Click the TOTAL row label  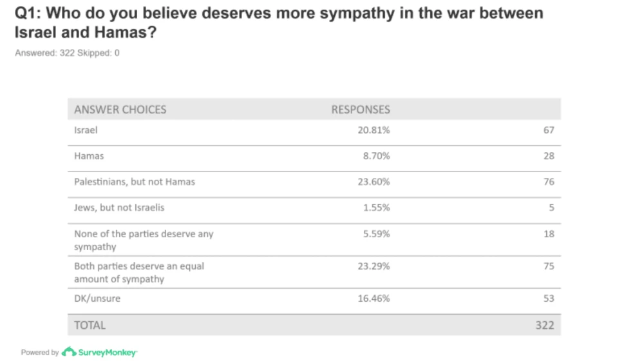click(x=90, y=326)
